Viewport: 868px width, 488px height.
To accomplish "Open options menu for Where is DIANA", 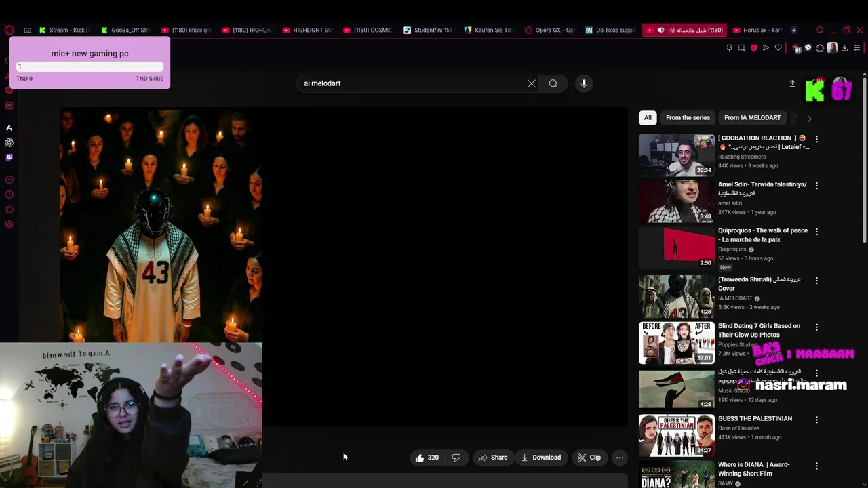I will (x=816, y=466).
